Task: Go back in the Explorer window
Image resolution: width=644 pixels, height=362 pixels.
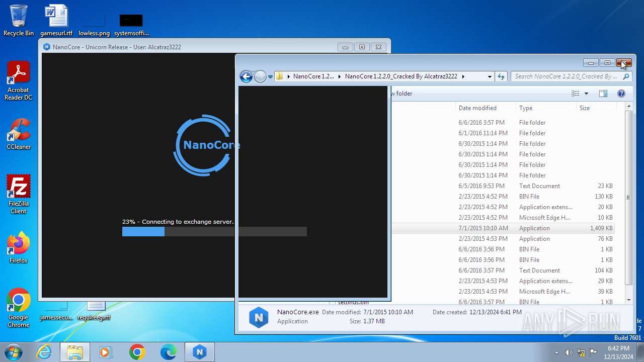Action: [x=246, y=76]
